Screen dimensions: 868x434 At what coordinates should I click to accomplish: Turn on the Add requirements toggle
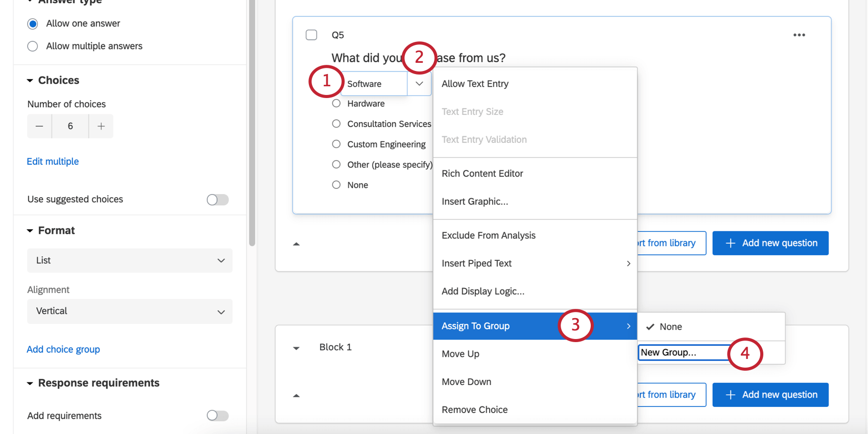click(218, 416)
